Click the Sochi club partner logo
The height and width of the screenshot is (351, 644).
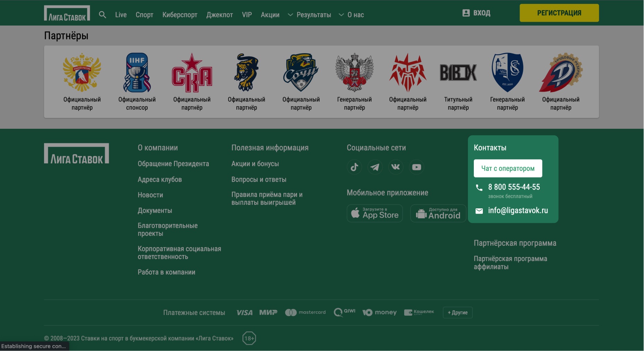tap(301, 72)
